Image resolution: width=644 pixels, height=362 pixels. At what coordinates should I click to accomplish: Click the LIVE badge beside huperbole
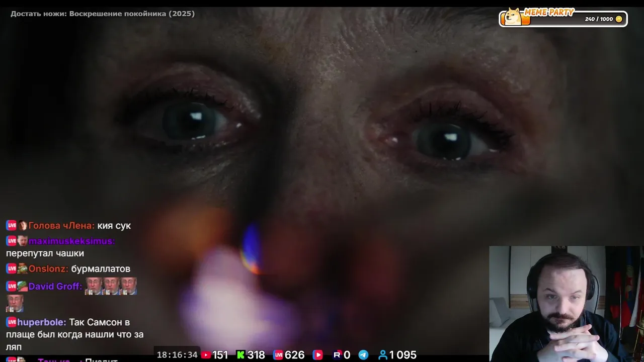tap(11, 322)
